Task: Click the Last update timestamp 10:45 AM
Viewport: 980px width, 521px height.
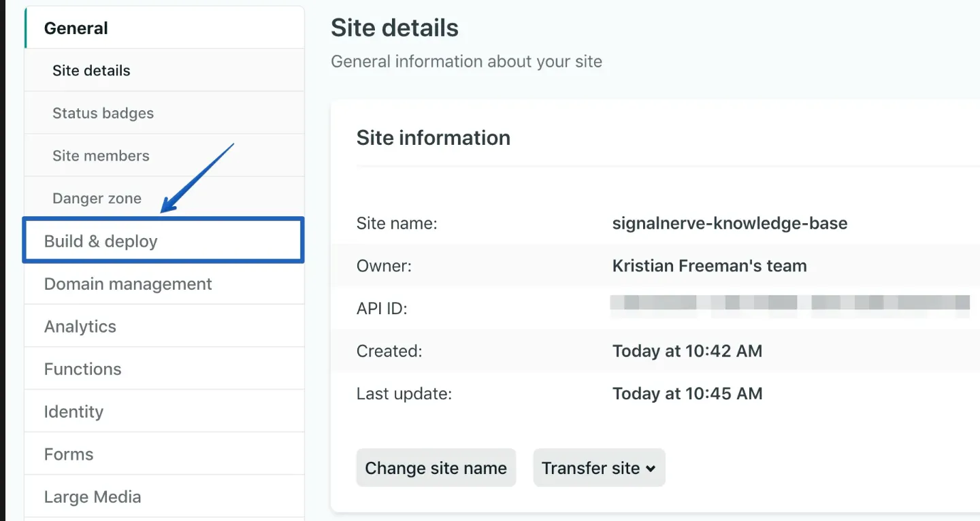Action: pos(687,394)
